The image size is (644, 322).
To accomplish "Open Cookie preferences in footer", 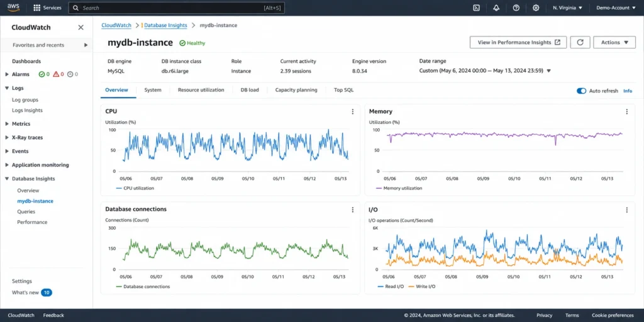I will coord(614,316).
